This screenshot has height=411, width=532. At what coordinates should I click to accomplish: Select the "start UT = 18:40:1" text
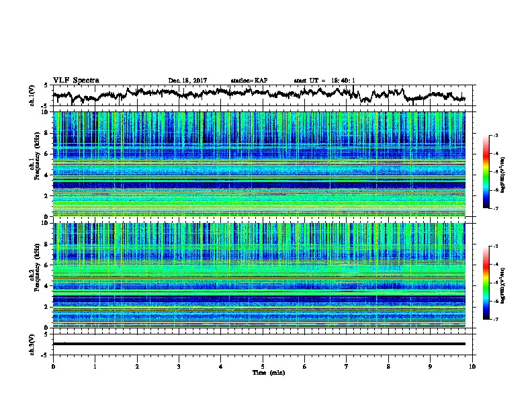[x=324, y=81]
